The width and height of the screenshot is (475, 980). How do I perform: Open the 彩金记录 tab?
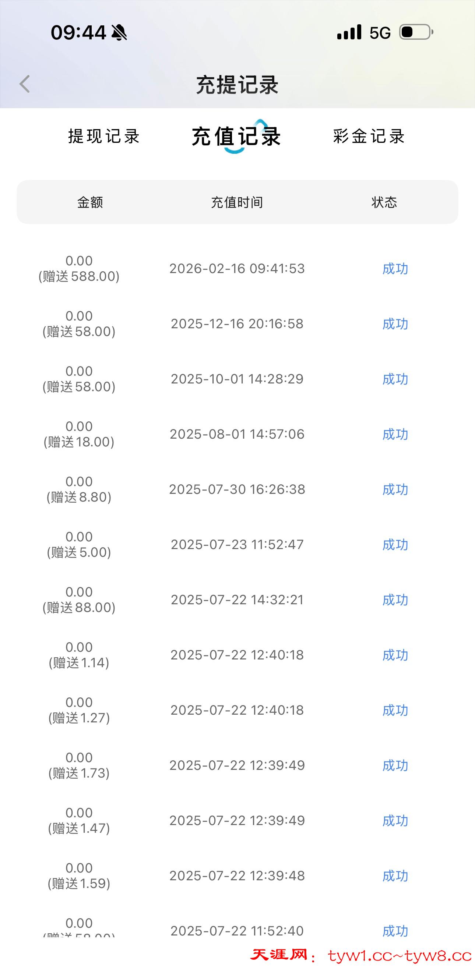pos(369,136)
